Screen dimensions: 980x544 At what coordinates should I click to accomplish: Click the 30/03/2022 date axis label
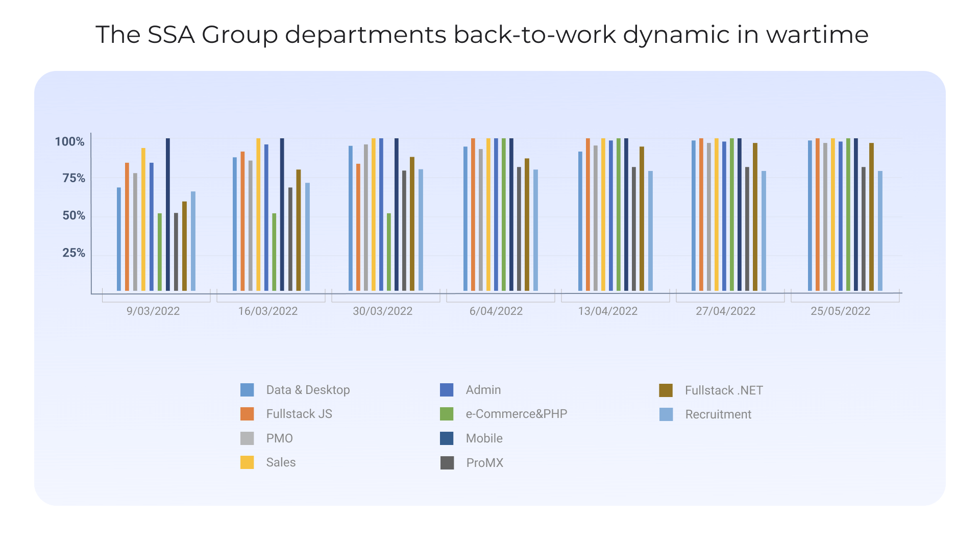click(x=383, y=311)
